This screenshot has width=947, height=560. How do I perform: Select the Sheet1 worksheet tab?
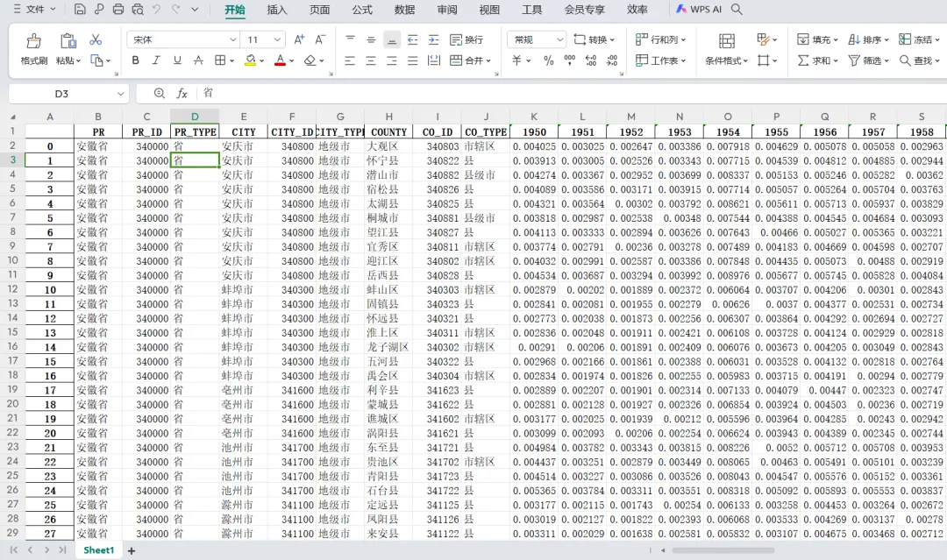click(x=99, y=550)
